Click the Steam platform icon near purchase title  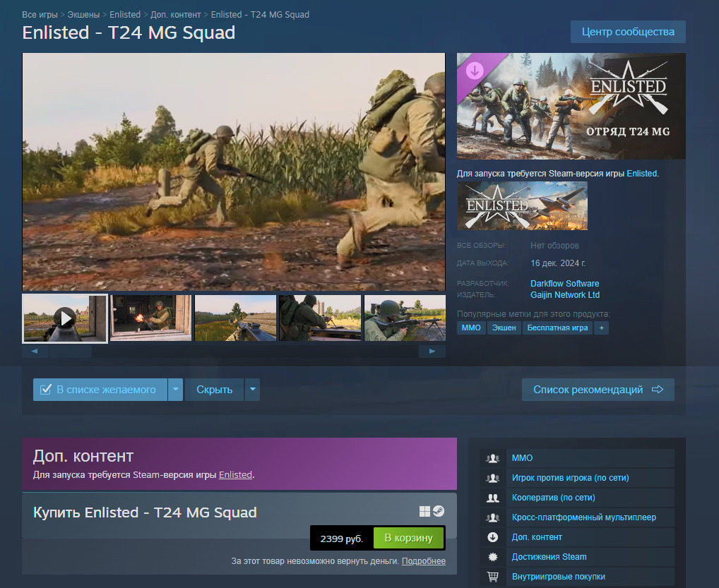pyautogui.click(x=439, y=511)
